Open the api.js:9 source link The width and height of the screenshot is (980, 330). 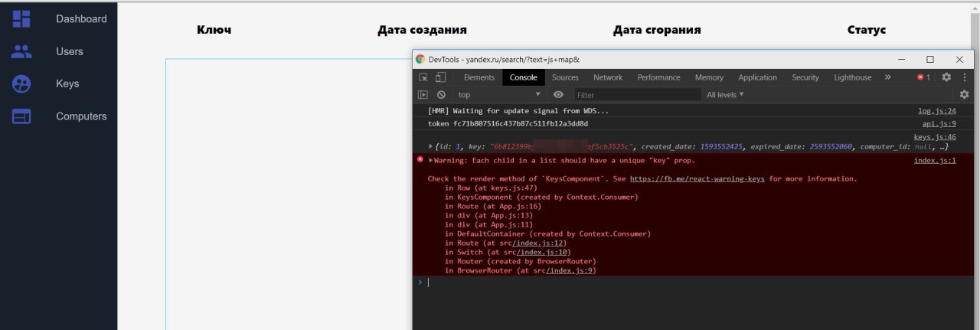tap(939, 123)
